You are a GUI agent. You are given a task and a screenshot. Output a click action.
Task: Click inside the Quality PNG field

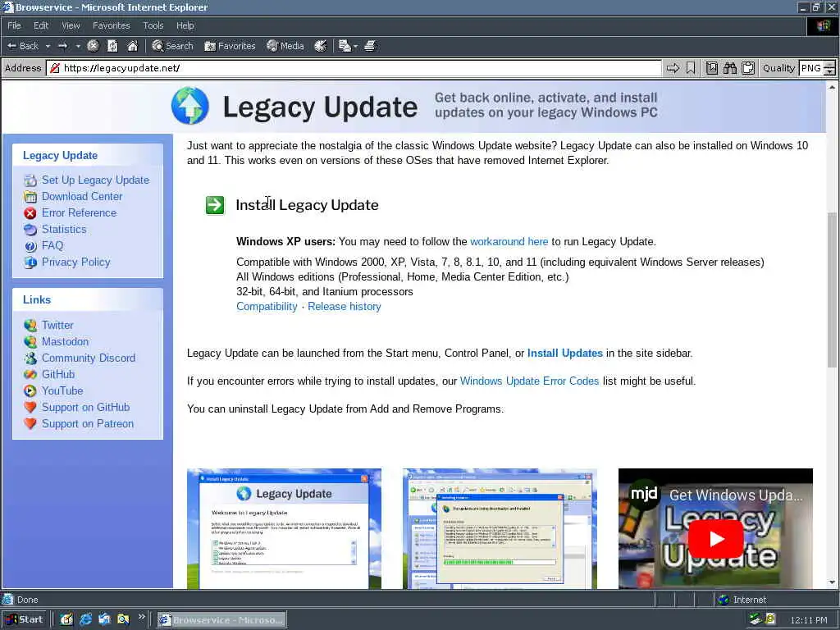tap(811, 68)
